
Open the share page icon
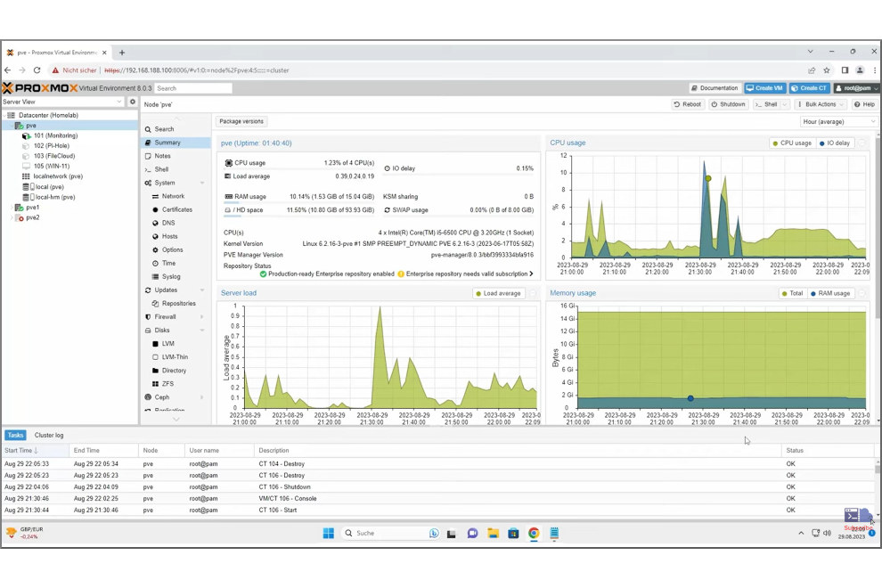coord(811,70)
